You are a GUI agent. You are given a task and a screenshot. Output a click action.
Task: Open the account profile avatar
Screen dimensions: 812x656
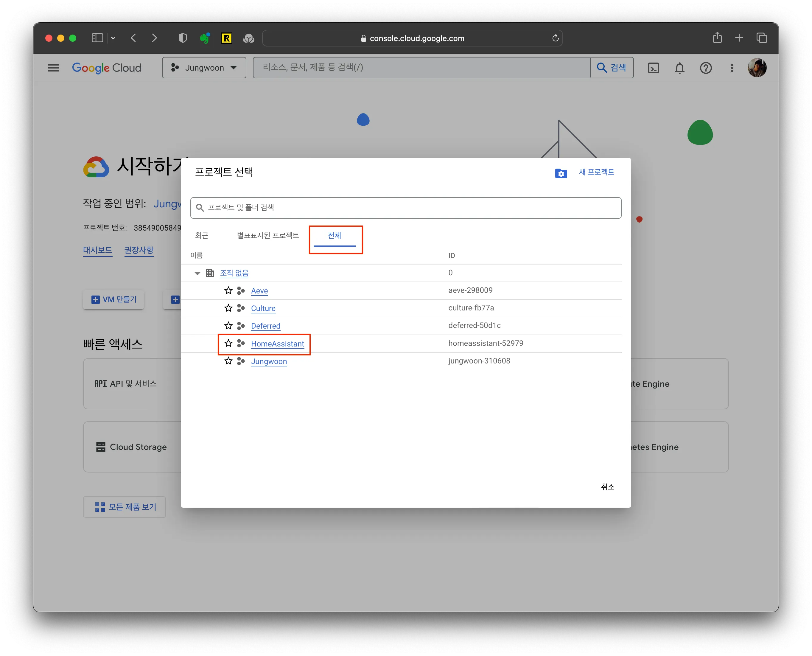tap(757, 68)
